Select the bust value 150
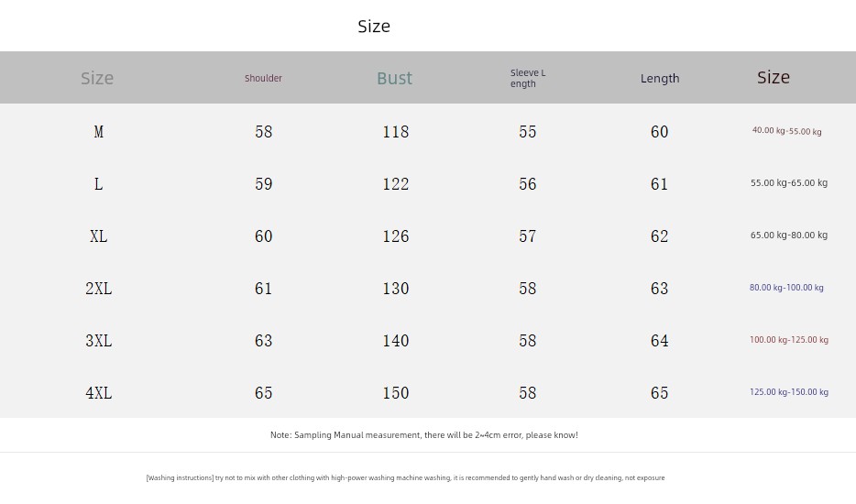This screenshot has height=504, width=856. point(396,393)
